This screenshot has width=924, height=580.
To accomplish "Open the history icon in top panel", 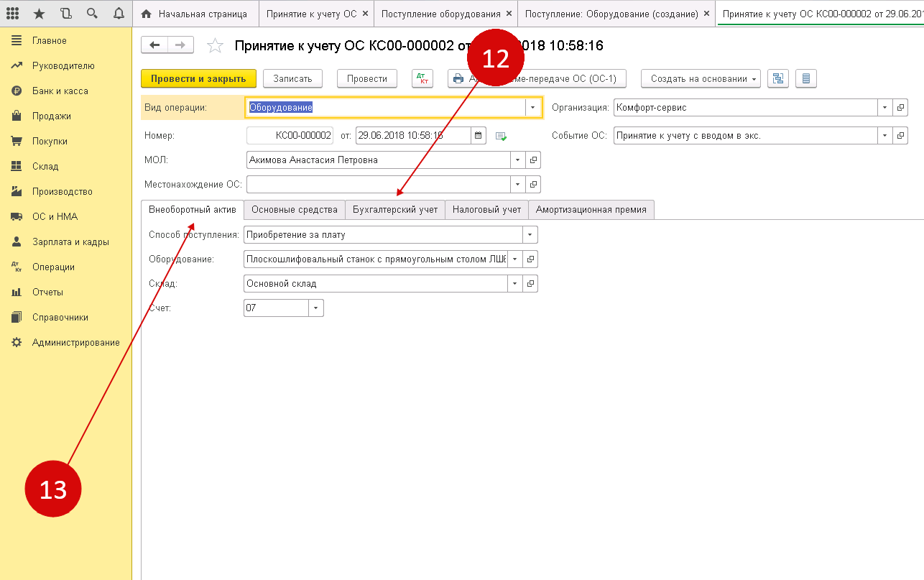I will [x=66, y=14].
